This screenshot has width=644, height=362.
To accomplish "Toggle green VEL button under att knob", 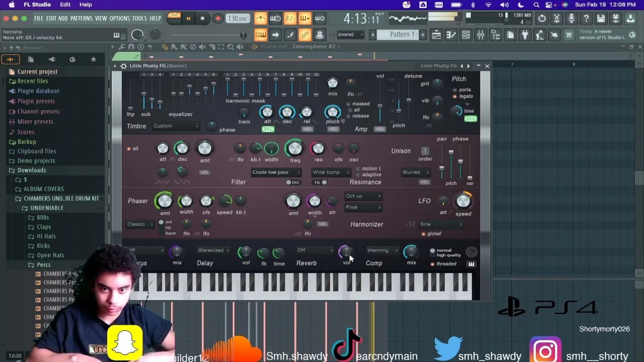I will point(268,129).
